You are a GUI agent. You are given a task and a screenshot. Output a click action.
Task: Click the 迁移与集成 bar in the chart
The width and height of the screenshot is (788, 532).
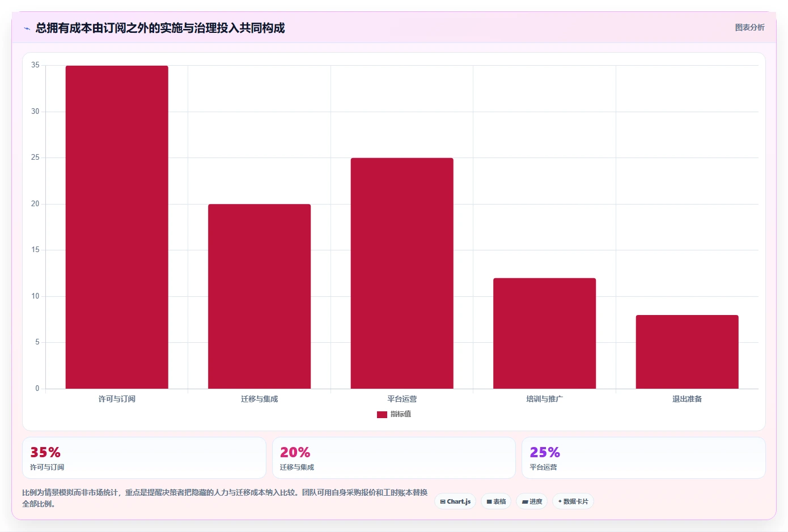[x=259, y=296]
